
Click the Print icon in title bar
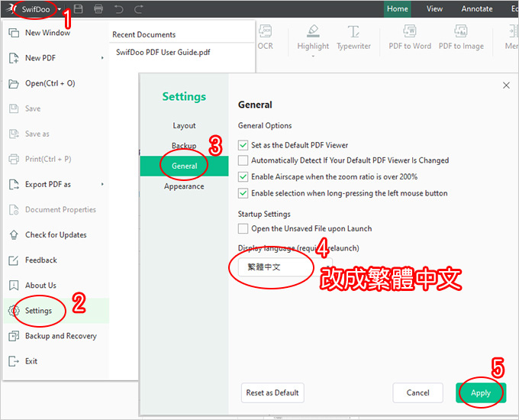[98, 9]
